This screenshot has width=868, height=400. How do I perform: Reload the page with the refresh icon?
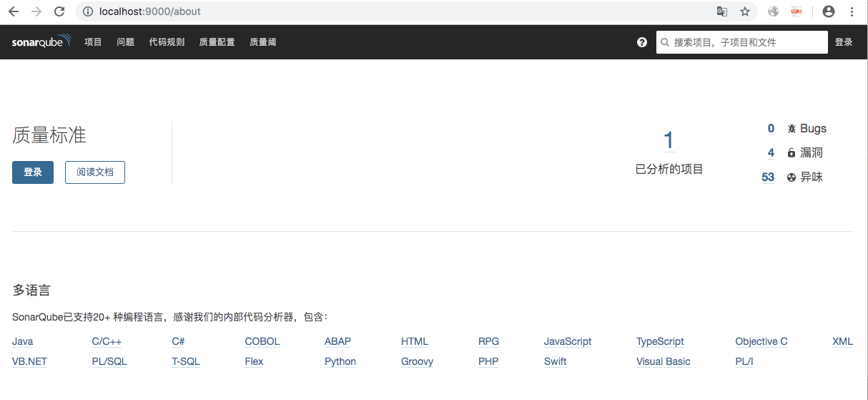pos(59,11)
